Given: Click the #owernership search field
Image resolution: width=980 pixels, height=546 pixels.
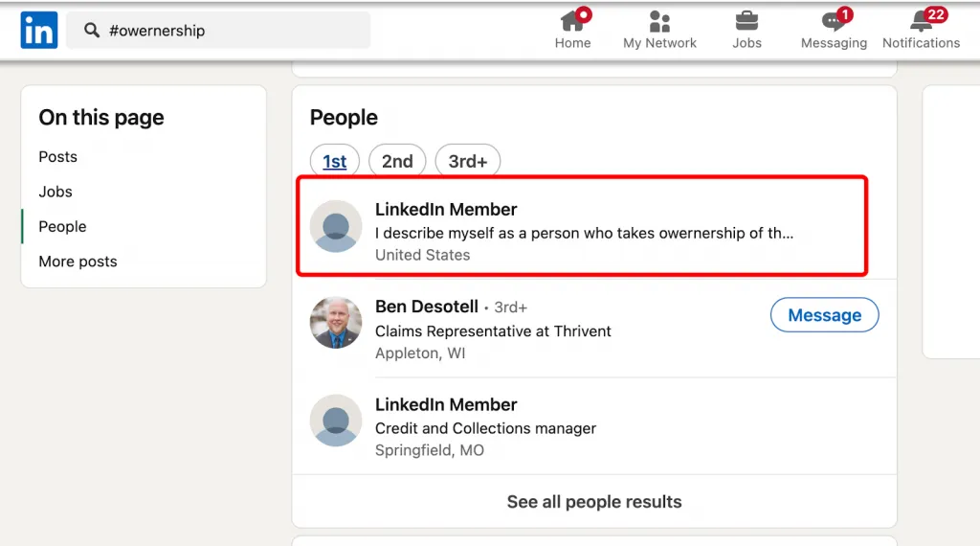Looking at the screenshot, I should 218,30.
